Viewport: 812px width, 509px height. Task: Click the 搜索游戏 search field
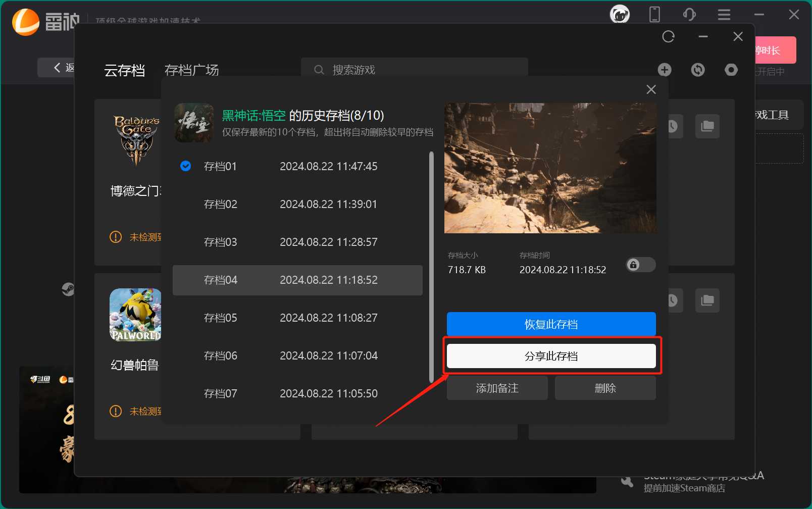pyautogui.click(x=414, y=70)
